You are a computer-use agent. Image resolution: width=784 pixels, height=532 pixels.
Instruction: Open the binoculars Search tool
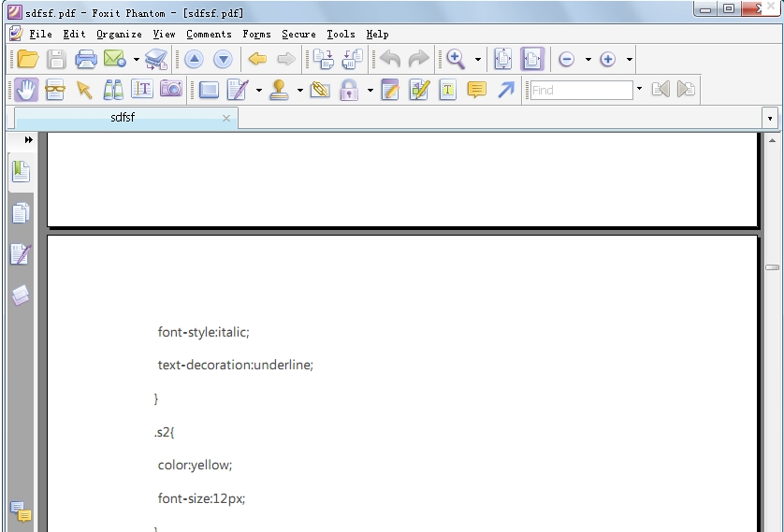pos(113,90)
